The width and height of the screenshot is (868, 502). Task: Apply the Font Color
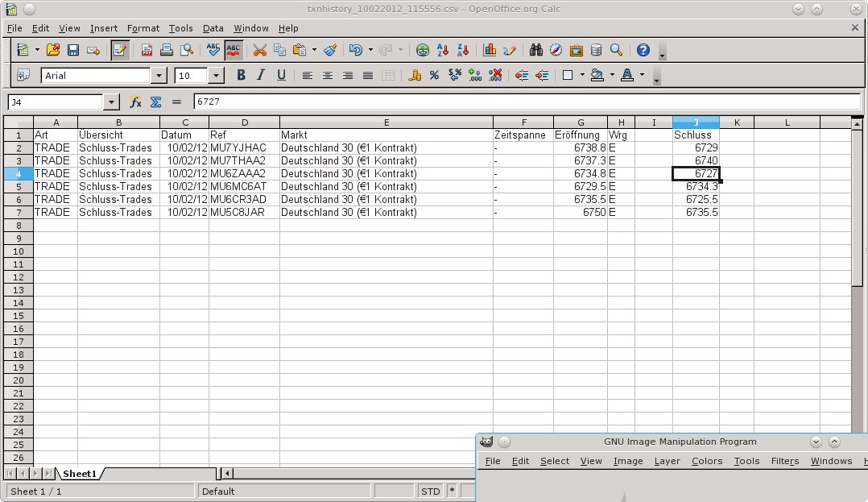[627, 76]
